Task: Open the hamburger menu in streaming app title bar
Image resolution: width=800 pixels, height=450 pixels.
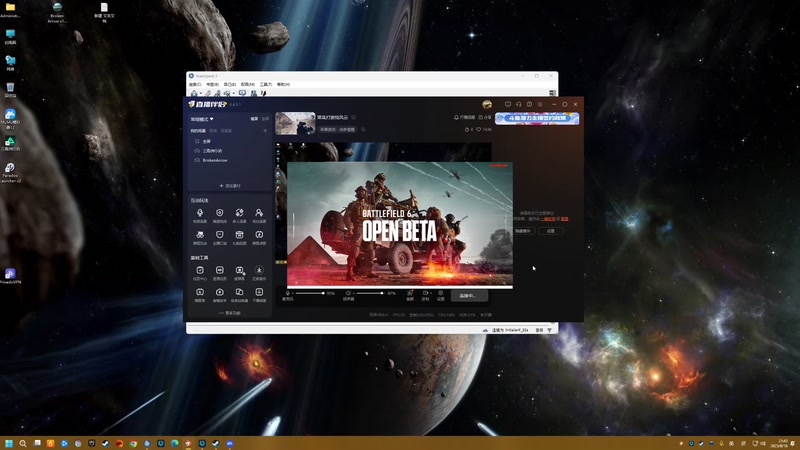Action: click(x=540, y=104)
